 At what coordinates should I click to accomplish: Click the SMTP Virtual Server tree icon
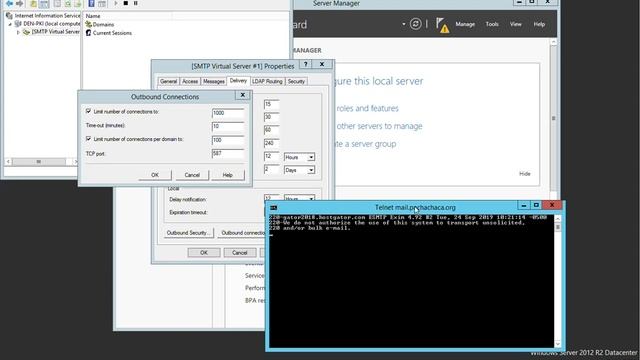(x=27, y=32)
